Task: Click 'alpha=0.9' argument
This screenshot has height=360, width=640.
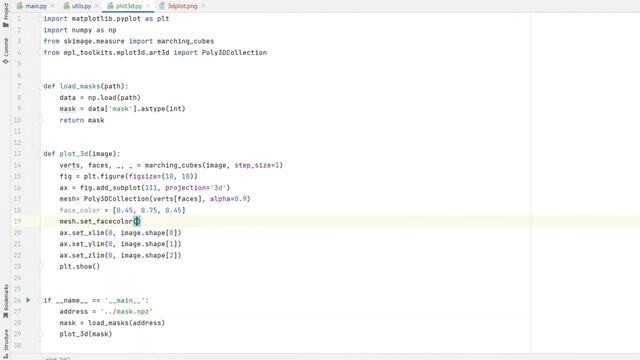Action: [x=228, y=199]
